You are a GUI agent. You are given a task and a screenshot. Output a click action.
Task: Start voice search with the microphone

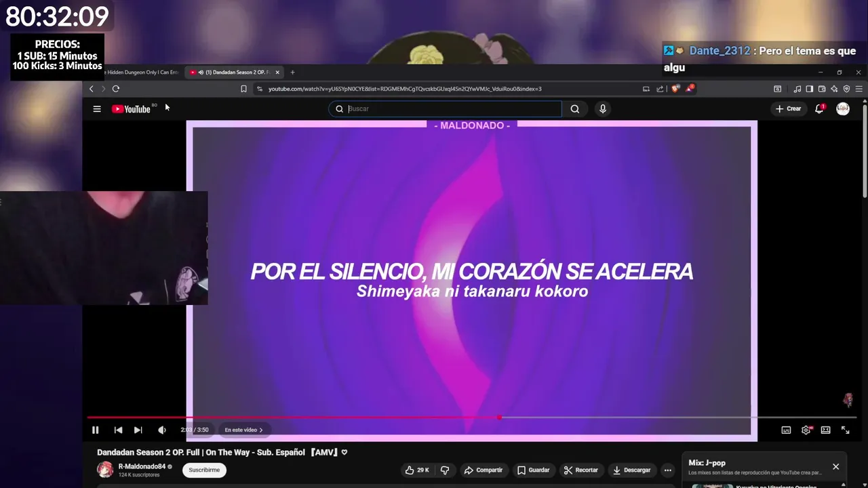click(x=602, y=109)
